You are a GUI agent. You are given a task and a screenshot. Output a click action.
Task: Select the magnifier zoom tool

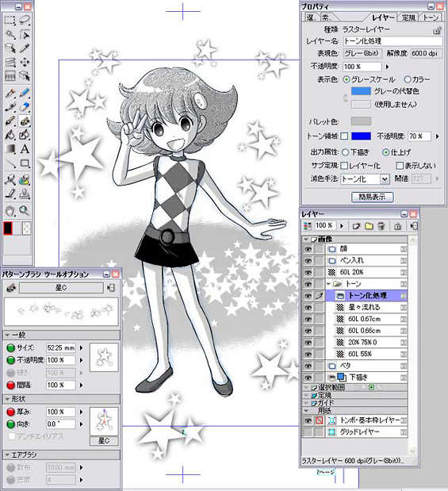click(x=25, y=210)
